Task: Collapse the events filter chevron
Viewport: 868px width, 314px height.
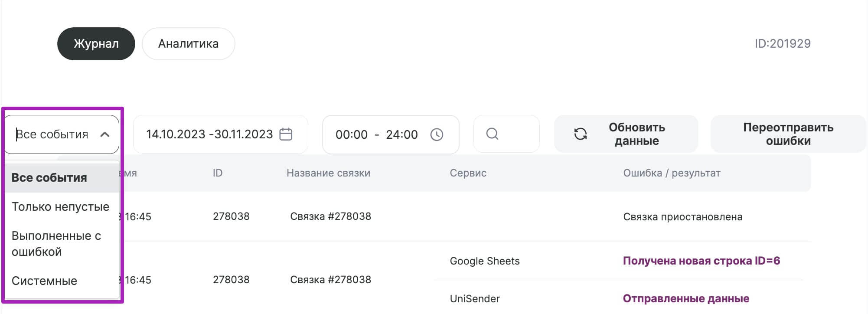Action: point(104,134)
